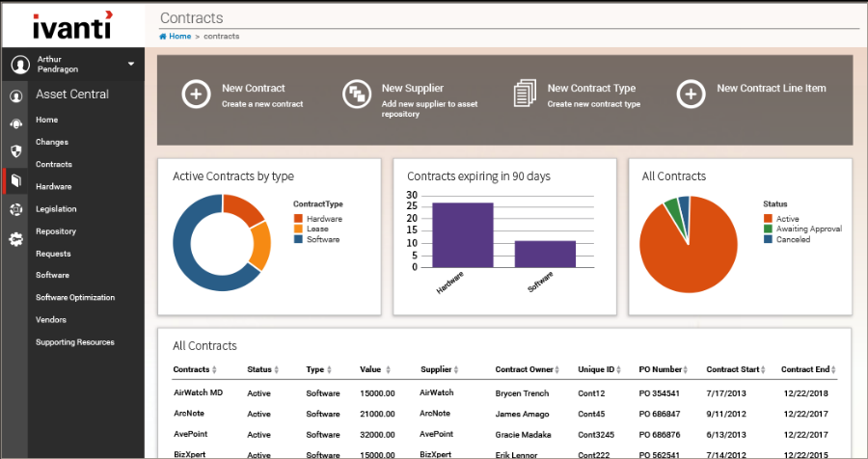This screenshot has height=459, width=868.
Task: Select the AirWatch MD contract name
Action: click(x=198, y=392)
